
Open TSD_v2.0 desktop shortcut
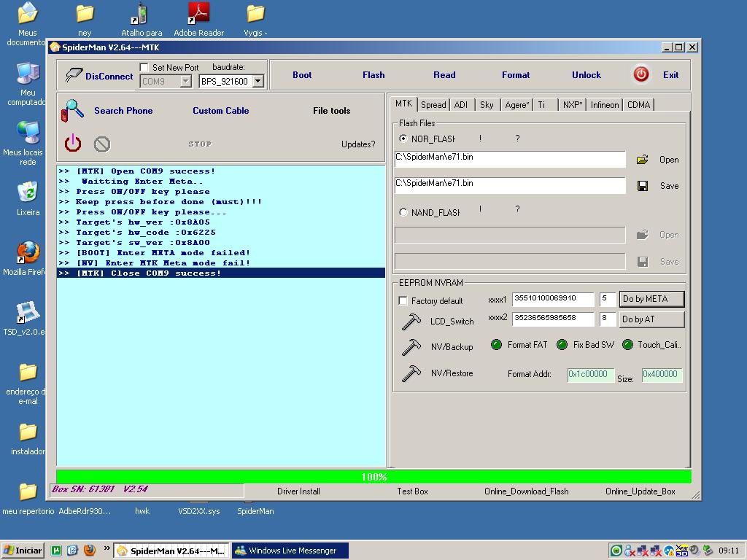(x=27, y=319)
